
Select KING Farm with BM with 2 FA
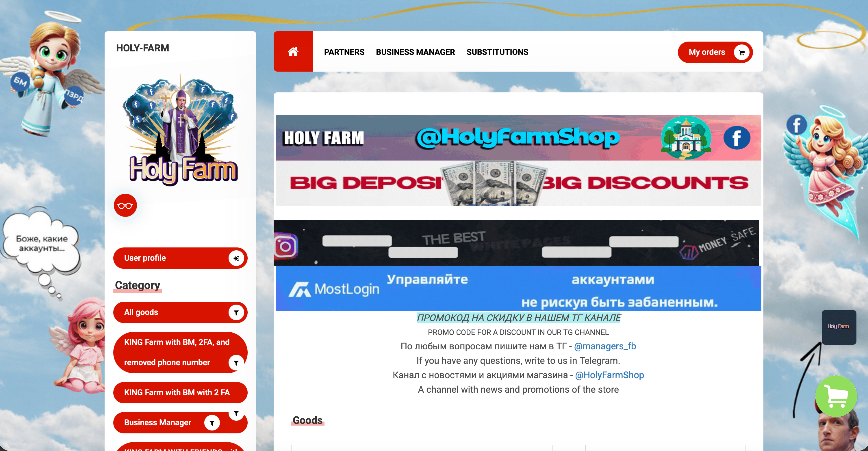tap(180, 393)
